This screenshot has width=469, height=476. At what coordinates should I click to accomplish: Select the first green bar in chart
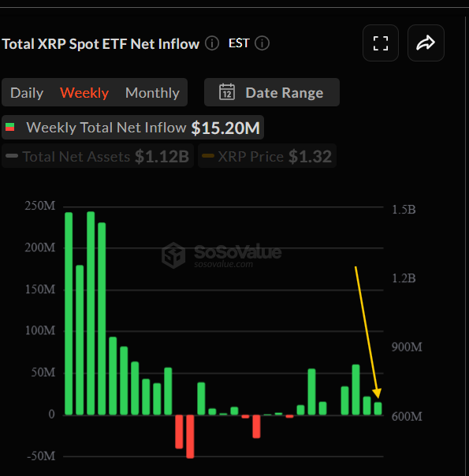click(x=69, y=314)
